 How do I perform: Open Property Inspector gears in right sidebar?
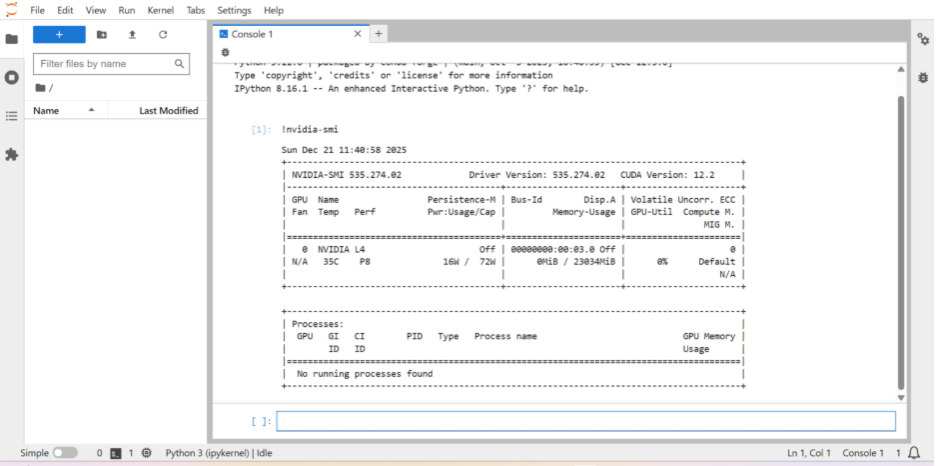[923, 39]
